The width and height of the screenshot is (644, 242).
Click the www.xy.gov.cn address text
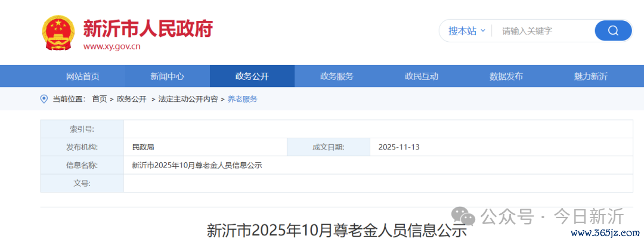[112, 46]
